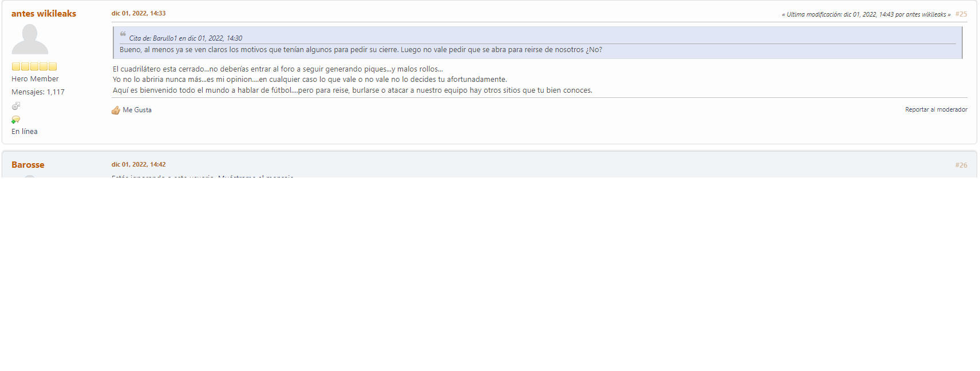
Task: Click the Hero Member rank text
Action: (x=35, y=79)
